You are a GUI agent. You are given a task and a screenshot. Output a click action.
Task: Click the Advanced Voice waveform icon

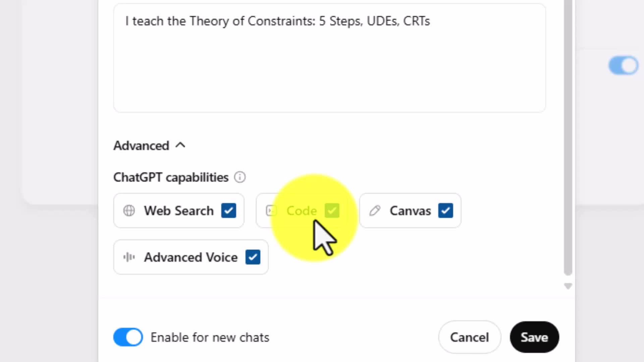tap(129, 257)
